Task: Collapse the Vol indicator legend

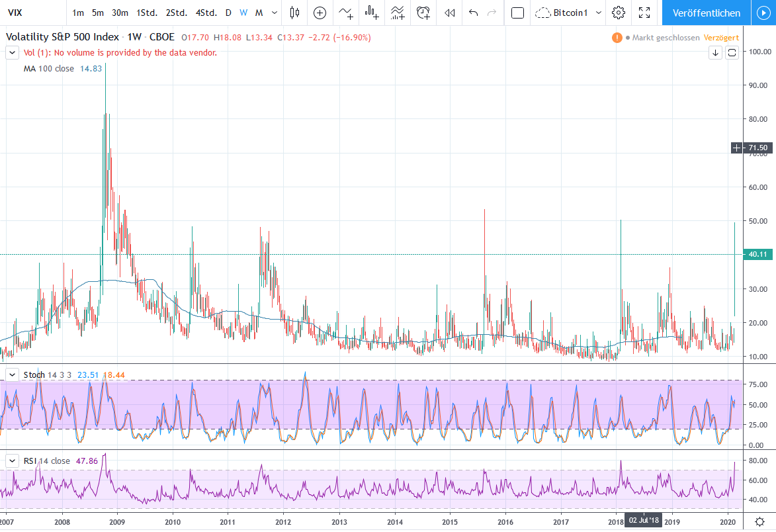Action: click(13, 53)
